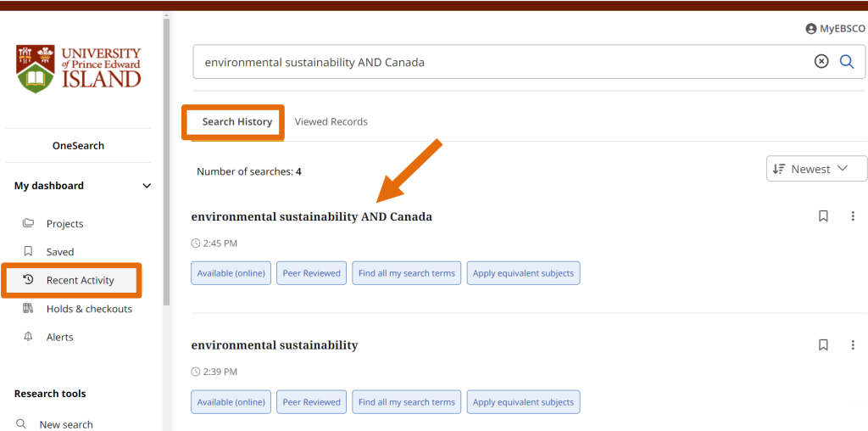Open more options for 'environmental sustainability AND Canada'
868x431 pixels.
pos(853,216)
